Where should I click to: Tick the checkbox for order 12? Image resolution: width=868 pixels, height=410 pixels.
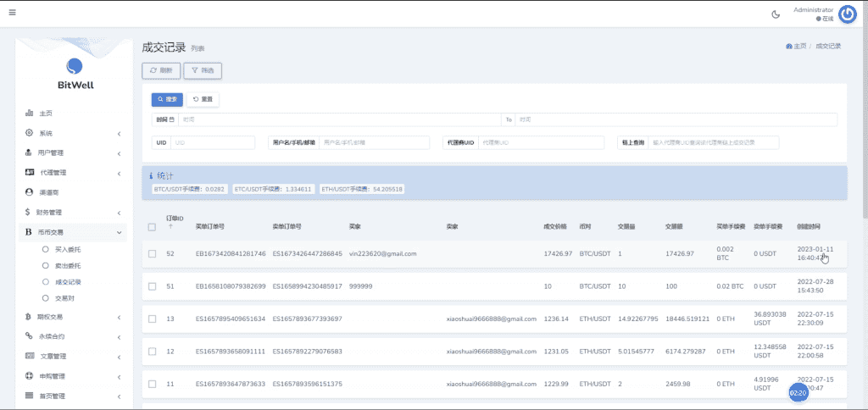click(153, 352)
